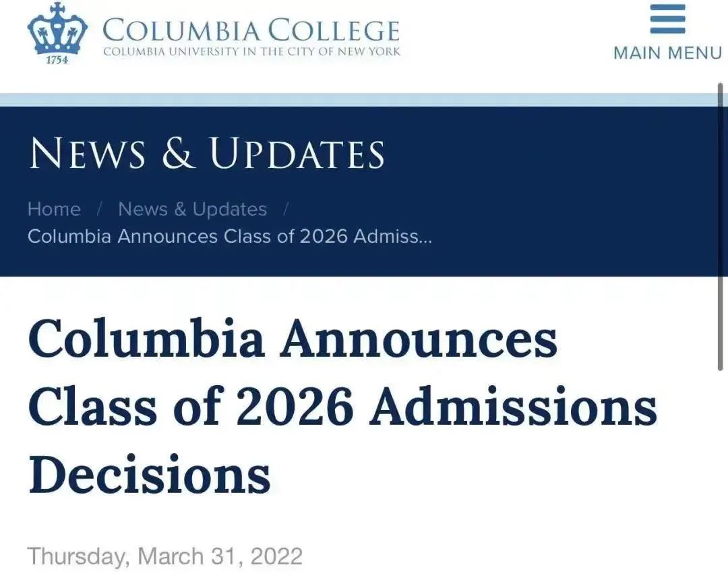Click the Columbia crown logo icon
The width and height of the screenshot is (728, 586).
[x=57, y=28]
